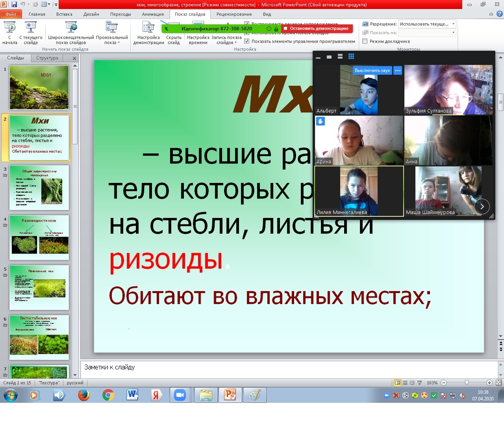Start slideshow from the beginning
Viewport: 504px width, 439px height.
(x=10, y=33)
